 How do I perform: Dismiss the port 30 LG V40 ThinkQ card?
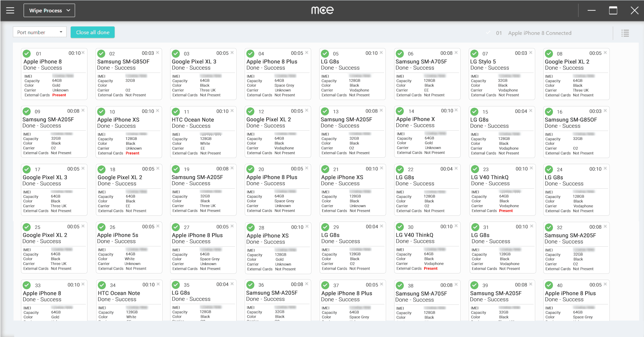click(456, 226)
